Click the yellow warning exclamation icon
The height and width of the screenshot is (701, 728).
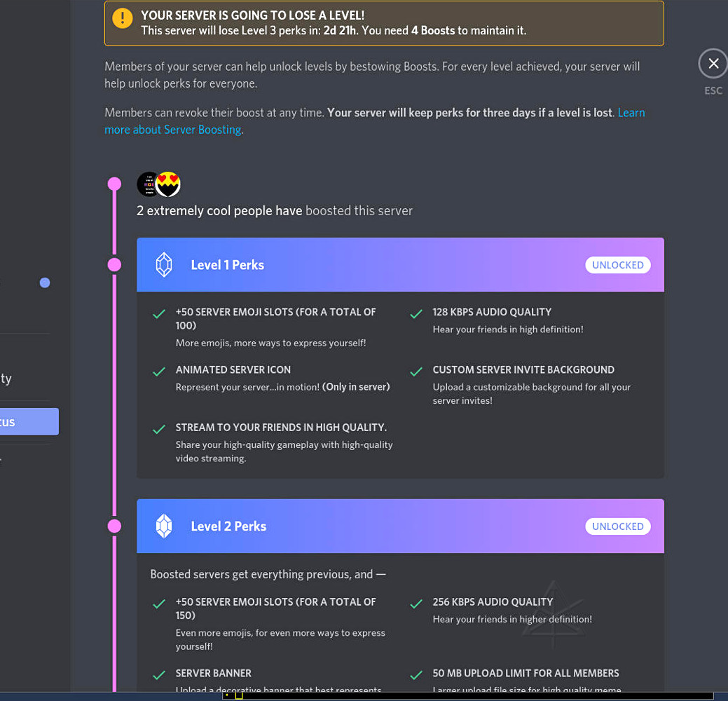click(122, 19)
